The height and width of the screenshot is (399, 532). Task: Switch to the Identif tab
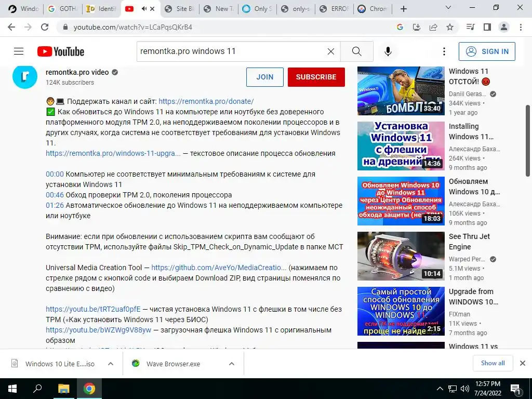tap(101, 9)
